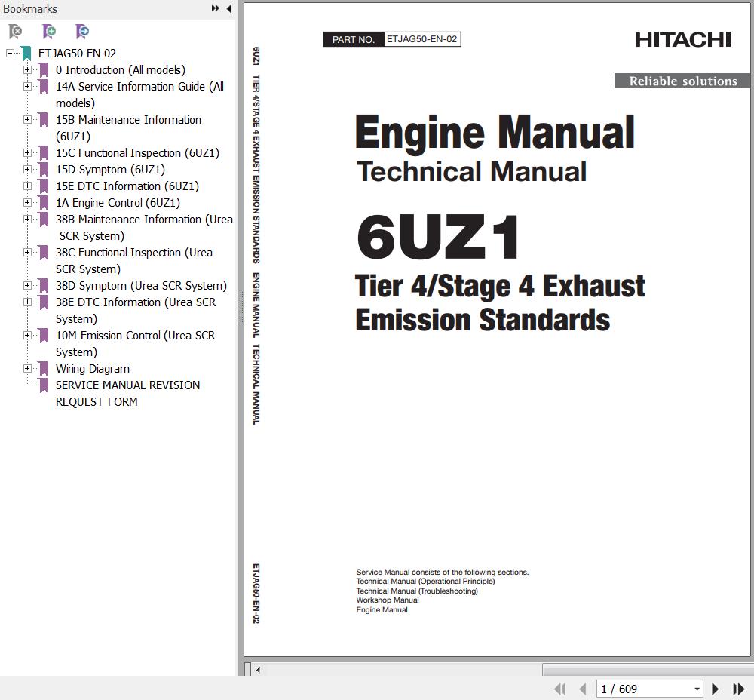Expand the Wiring Diagram bookmark node
The height and width of the screenshot is (700, 754).
(x=28, y=369)
